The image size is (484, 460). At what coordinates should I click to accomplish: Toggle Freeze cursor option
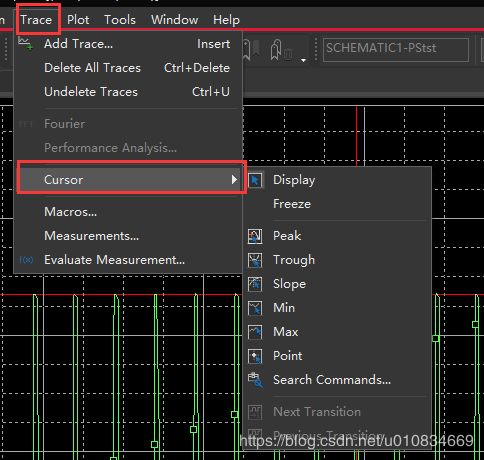pos(292,204)
